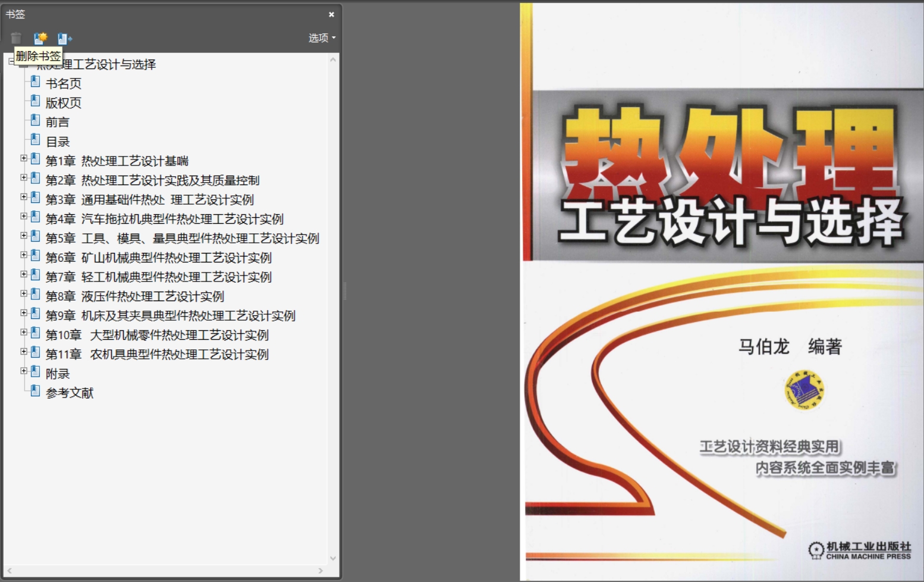
Task: Open the 选项 dropdown menu
Action: click(322, 38)
